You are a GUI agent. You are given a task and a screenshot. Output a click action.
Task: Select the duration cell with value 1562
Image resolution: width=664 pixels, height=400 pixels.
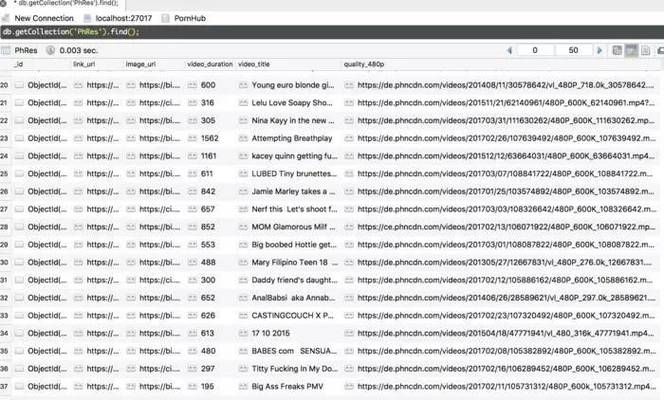pos(210,139)
